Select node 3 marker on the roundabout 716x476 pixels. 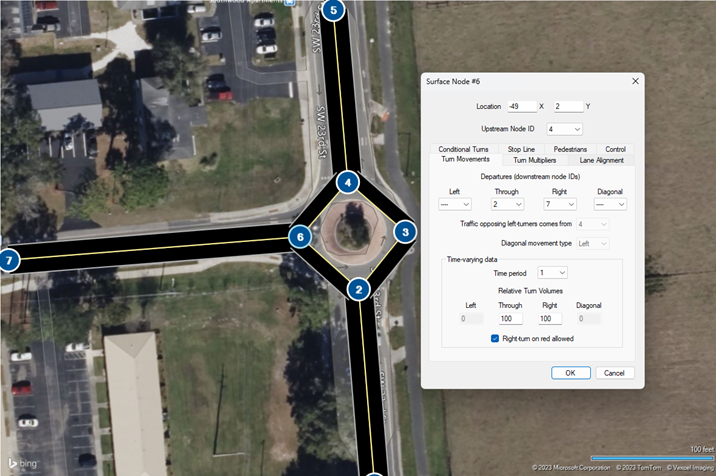pos(404,232)
